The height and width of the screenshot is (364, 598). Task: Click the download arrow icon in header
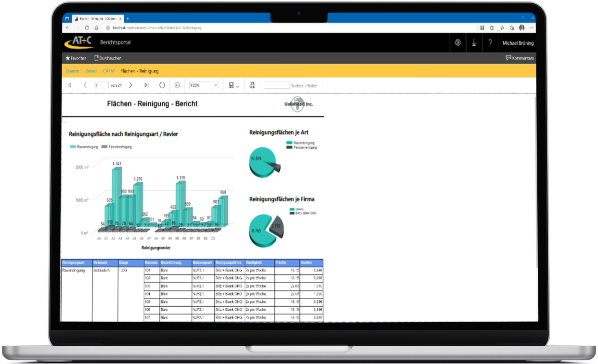[x=474, y=43]
